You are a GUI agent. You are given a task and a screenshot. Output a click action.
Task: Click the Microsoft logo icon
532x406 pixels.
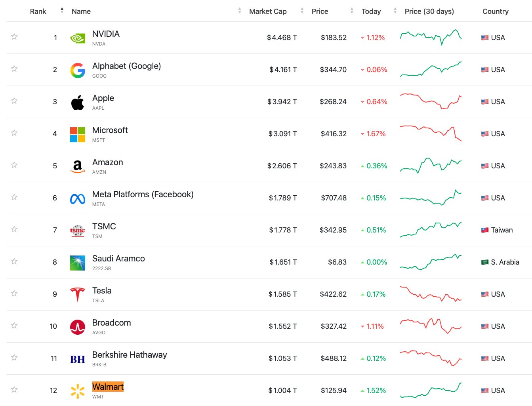tap(78, 134)
